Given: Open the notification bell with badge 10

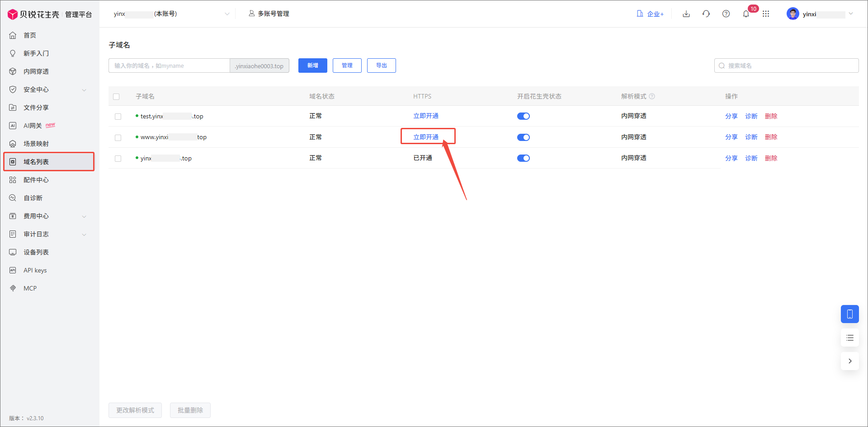Looking at the screenshot, I should pos(745,14).
